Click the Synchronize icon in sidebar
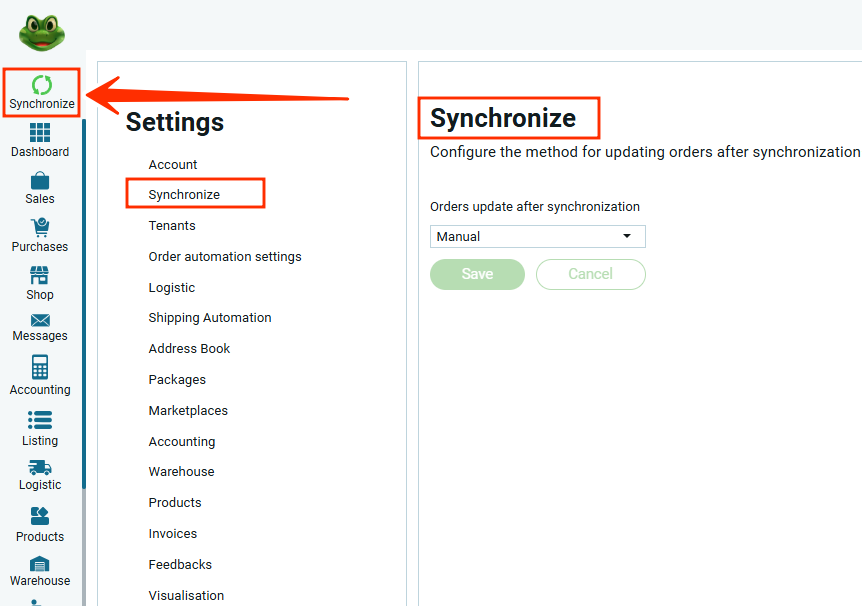The height and width of the screenshot is (606, 862). coord(41,86)
